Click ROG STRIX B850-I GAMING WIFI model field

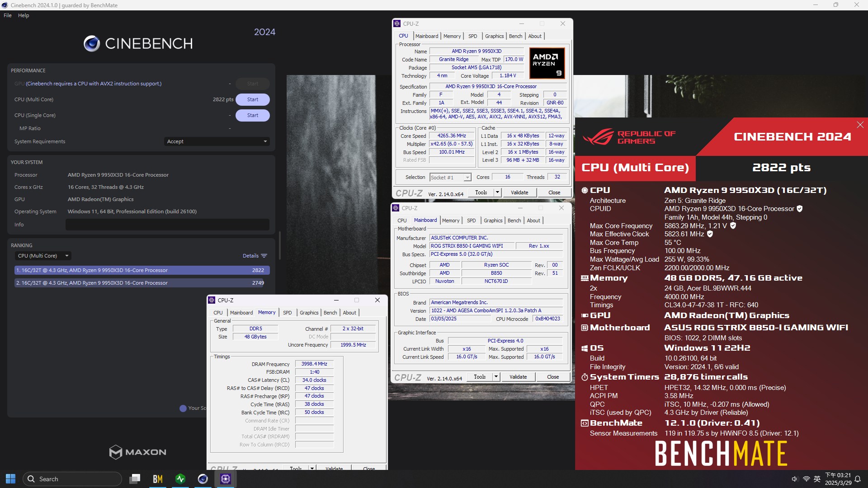472,246
